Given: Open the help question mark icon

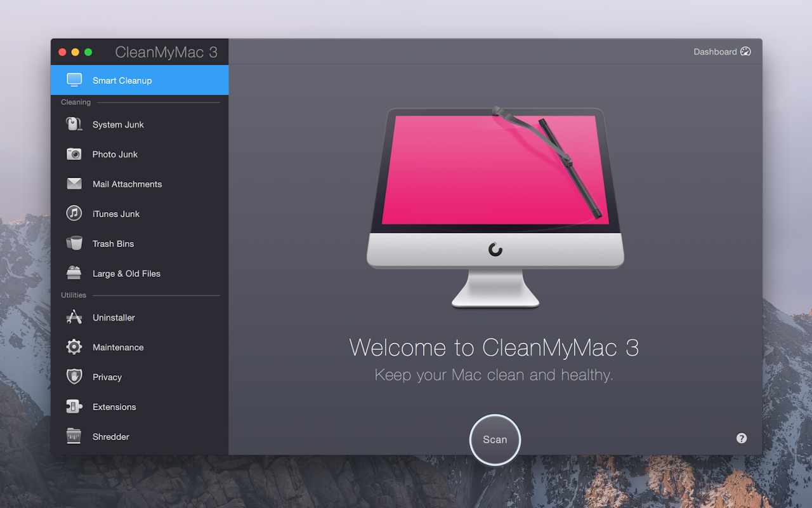Looking at the screenshot, I should coord(742,438).
